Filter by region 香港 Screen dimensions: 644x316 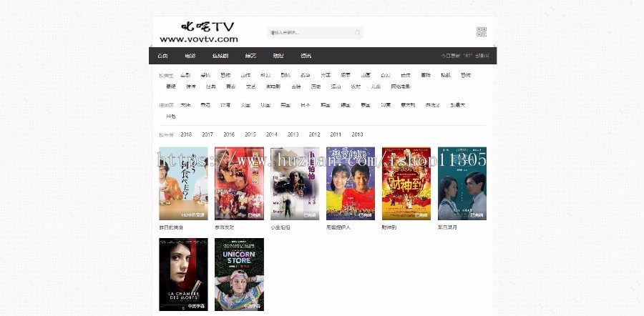pyautogui.click(x=205, y=105)
